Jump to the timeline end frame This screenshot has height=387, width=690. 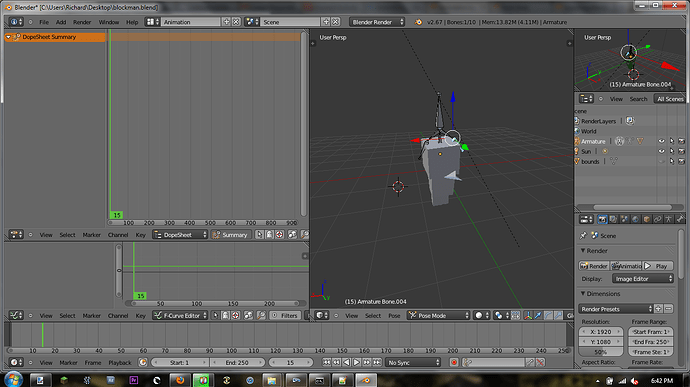(377, 362)
